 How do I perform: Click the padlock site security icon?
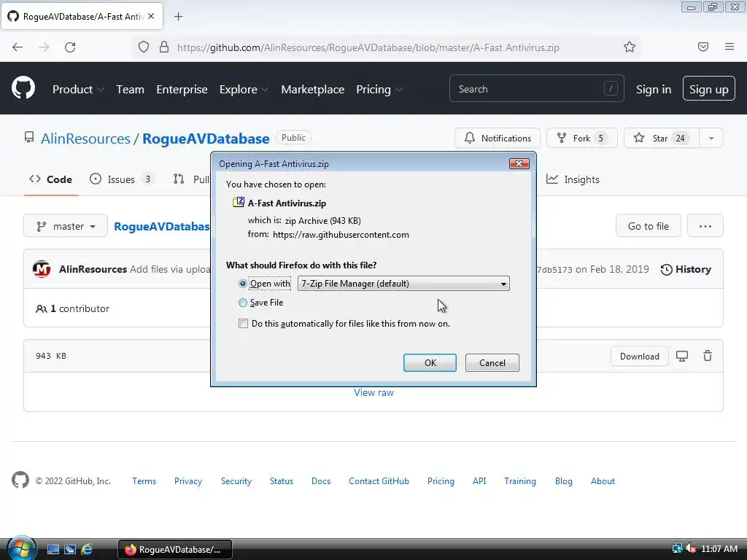pyautogui.click(x=164, y=47)
